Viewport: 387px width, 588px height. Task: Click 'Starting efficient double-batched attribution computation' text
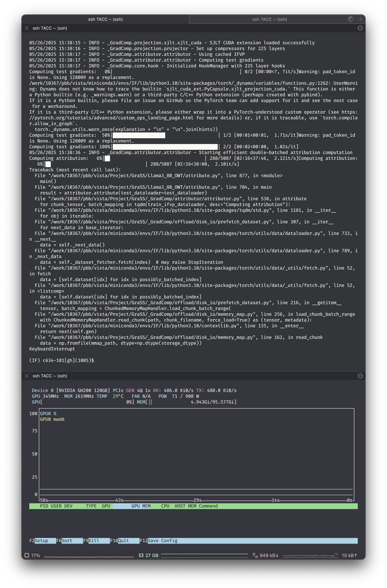click(x=275, y=152)
